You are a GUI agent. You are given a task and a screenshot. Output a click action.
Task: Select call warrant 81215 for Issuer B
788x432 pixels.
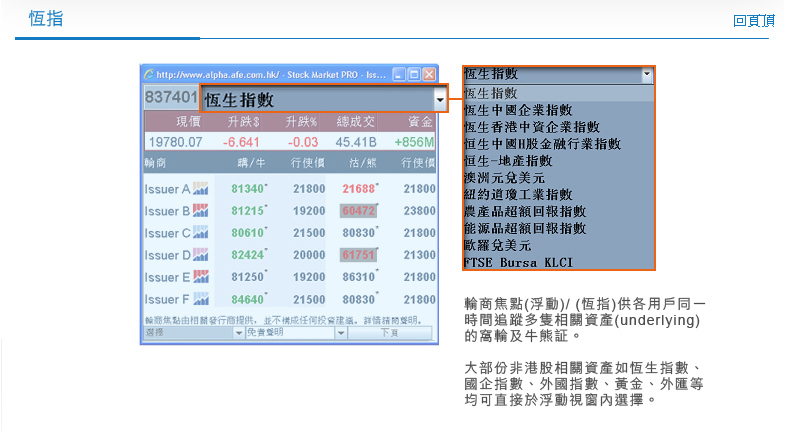[x=248, y=211]
